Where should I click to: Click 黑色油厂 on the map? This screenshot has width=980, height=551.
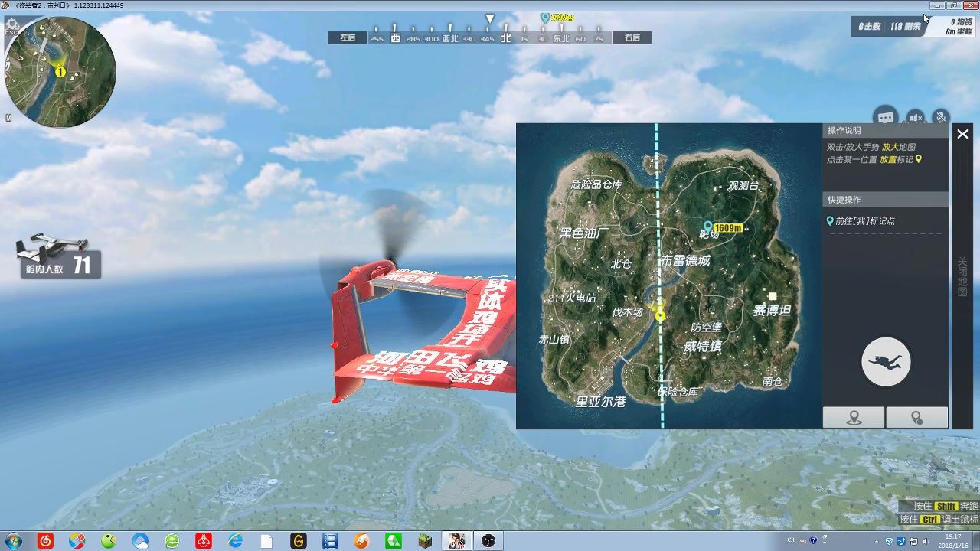(584, 233)
